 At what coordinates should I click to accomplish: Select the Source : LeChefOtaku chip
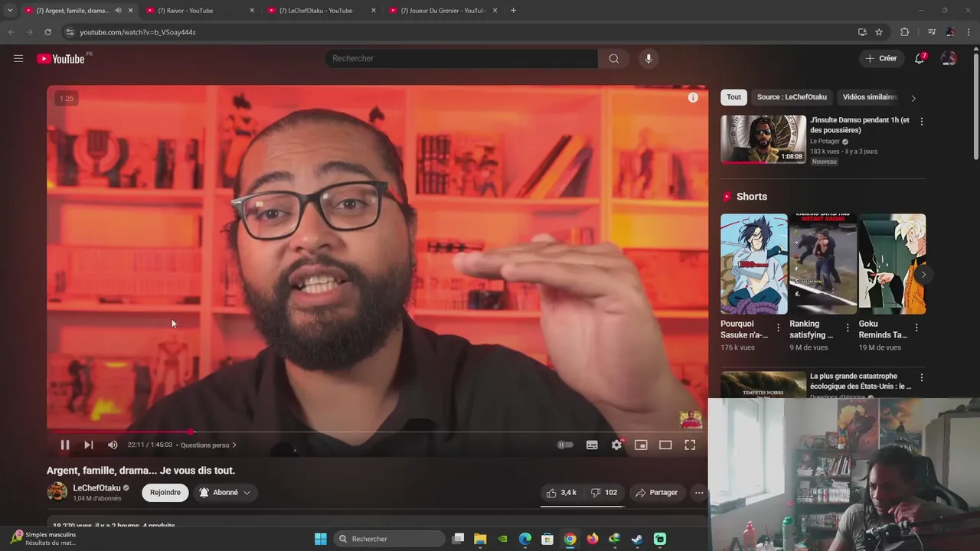pos(792,97)
